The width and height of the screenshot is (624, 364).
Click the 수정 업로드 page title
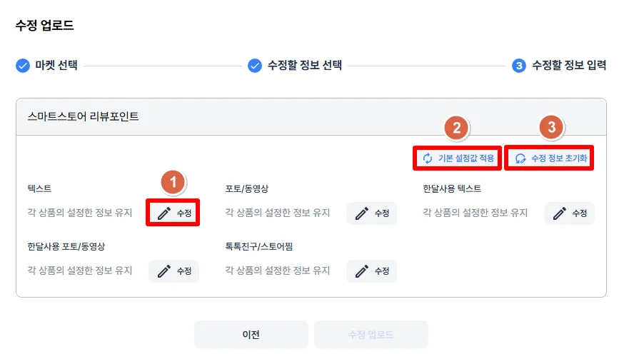pos(44,26)
